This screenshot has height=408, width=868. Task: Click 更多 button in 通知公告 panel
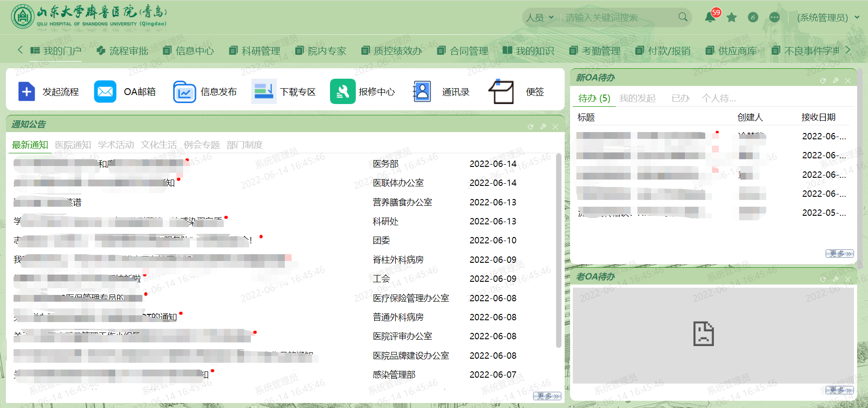pyautogui.click(x=547, y=396)
